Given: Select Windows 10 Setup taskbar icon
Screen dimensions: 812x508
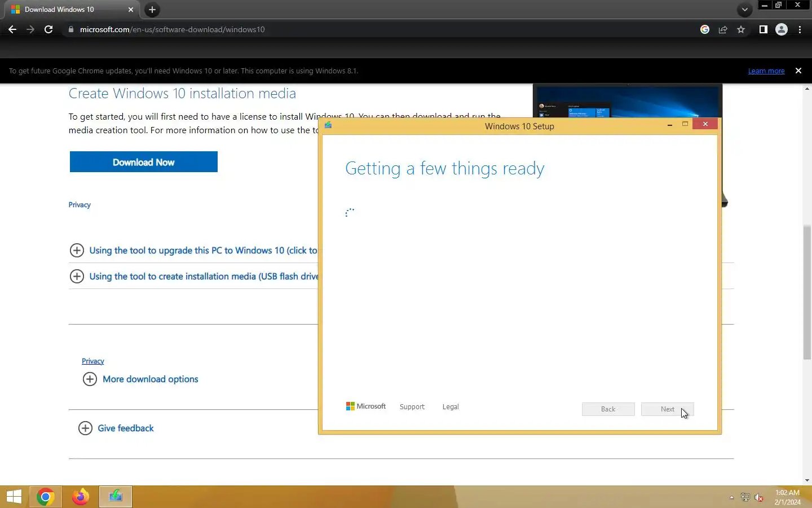Looking at the screenshot, I should [116, 497].
